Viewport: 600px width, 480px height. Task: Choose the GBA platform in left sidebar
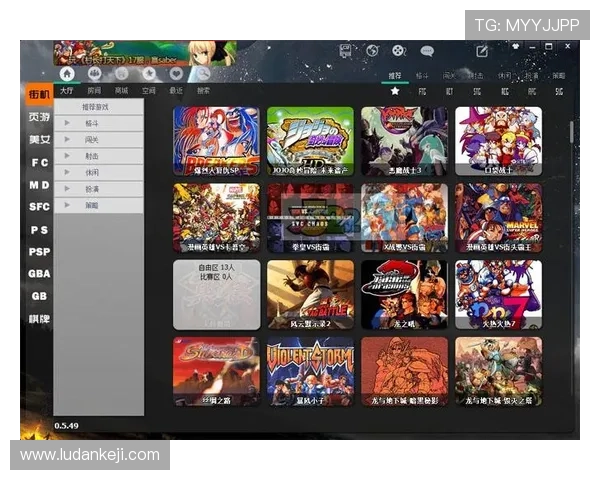click(x=39, y=274)
